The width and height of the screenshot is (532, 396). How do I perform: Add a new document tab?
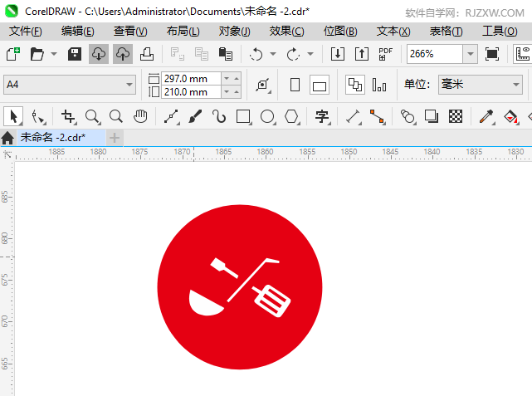[115, 138]
